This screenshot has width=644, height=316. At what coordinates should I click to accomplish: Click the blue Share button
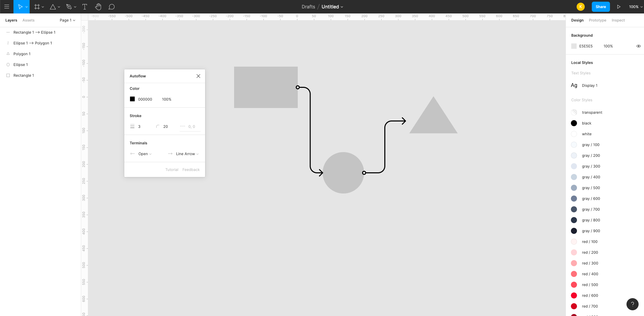[601, 7]
